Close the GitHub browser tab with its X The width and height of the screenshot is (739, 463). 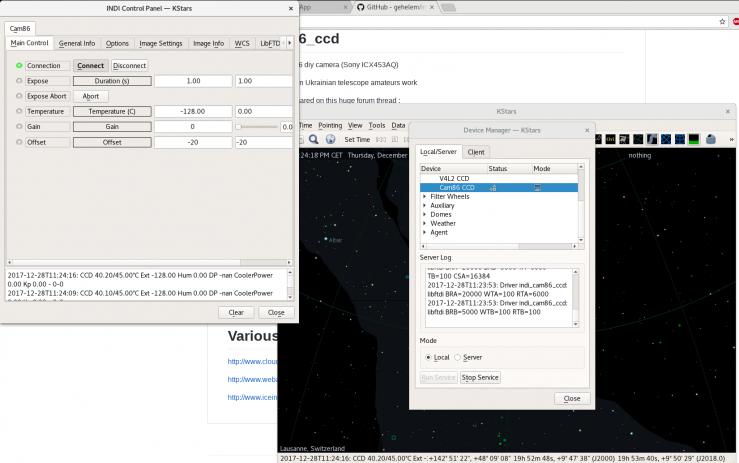pyautogui.click(x=432, y=7)
